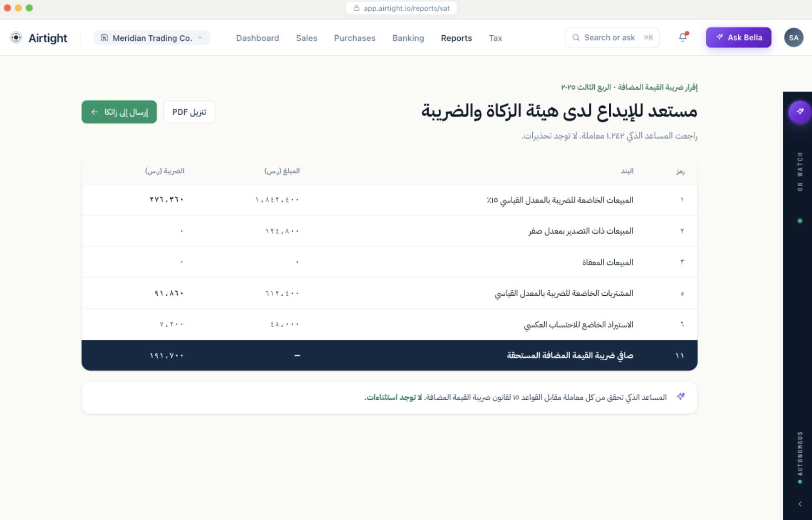Expand the Bella sidebar using bottom chevron
Viewport: 812px width, 520px height.
[799, 503]
